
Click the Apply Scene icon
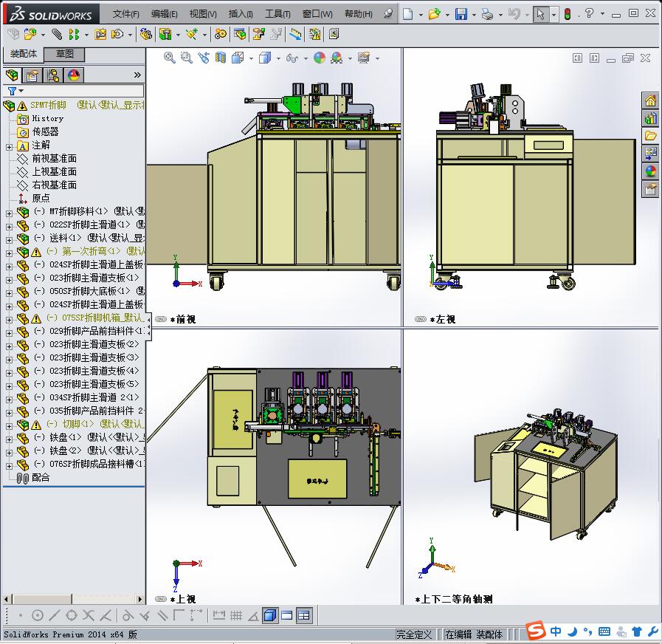[337, 58]
